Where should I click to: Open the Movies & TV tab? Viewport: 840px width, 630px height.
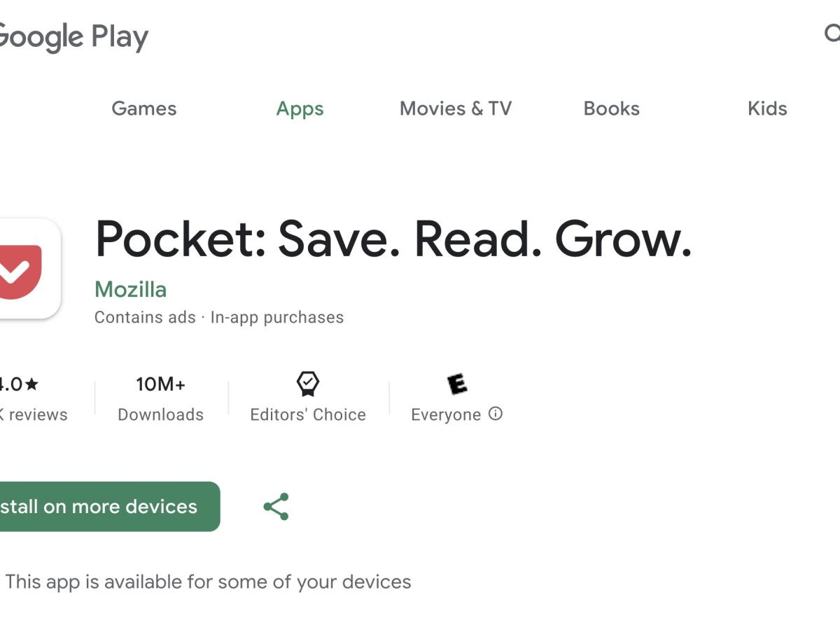tap(456, 108)
